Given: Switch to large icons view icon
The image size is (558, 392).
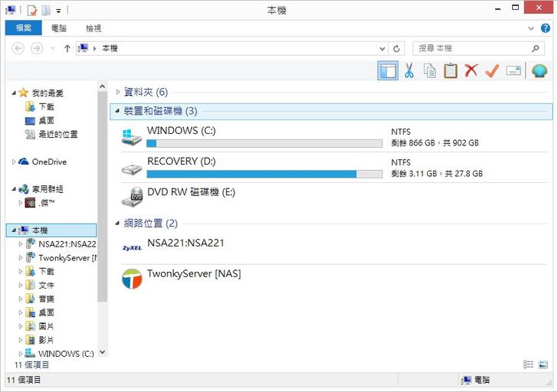Looking at the screenshot, I should pos(543,364).
